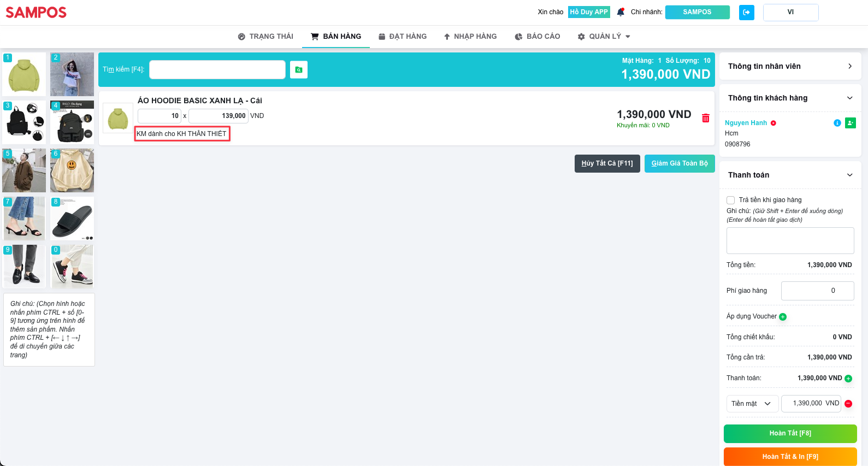Viewport: 868px width, 466px height.
Task: Select product 3 black backpack thumbnail
Action: coord(24,122)
